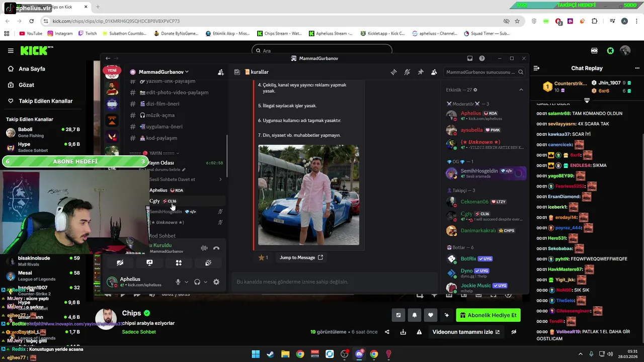
Task: Toggle notification mute icon in channel header
Action: click(x=407, y=72)
